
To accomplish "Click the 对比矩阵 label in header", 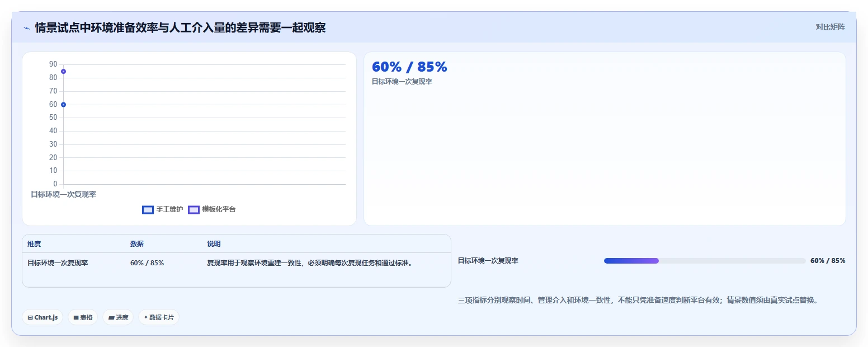I will pyautogui.click(x=830, y=27).
